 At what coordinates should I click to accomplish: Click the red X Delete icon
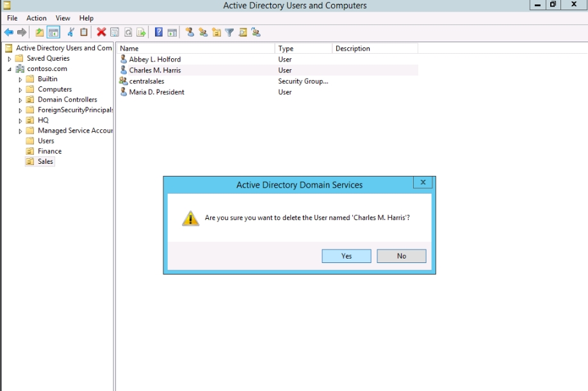(101, 33)
